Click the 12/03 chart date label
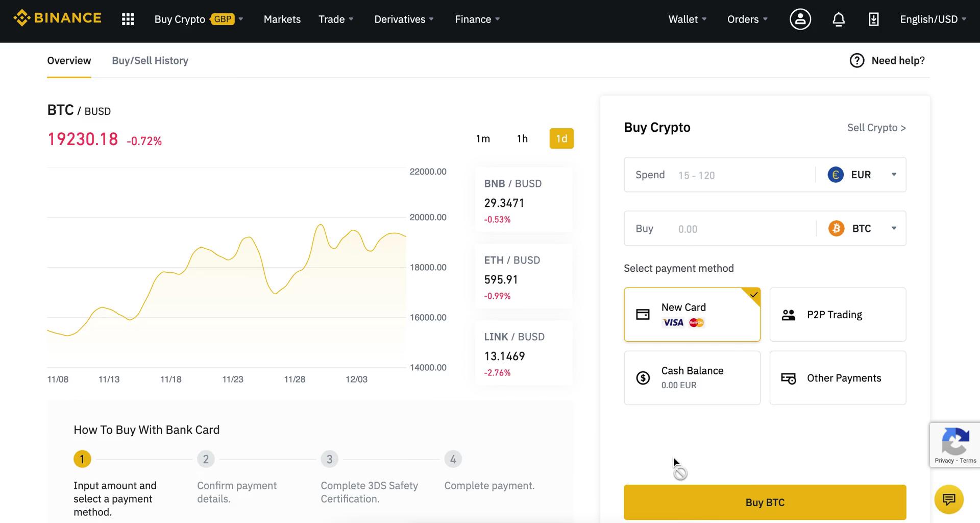Image resolution: width=980 pixels, height=523 pixels. (x=356, y=379)
